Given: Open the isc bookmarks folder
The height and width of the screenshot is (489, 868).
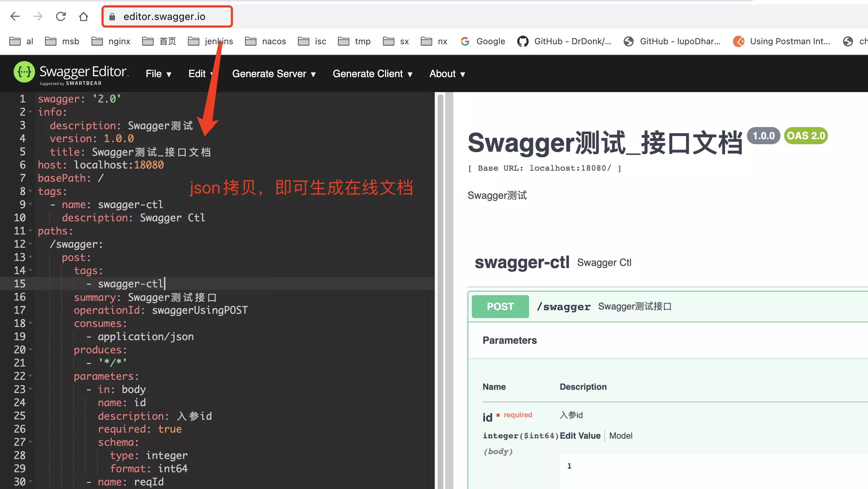Looking at the screenshot, I should (x=312, y=41).
